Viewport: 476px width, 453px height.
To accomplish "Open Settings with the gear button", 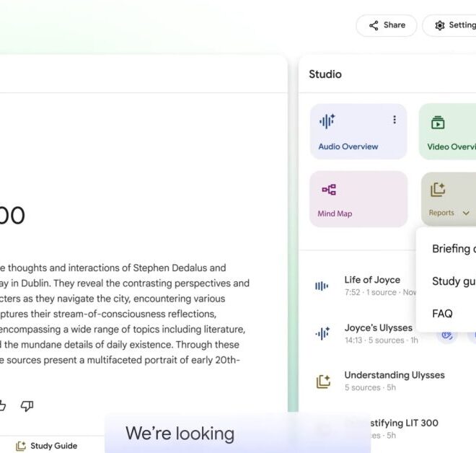I will tap(450, 25).
